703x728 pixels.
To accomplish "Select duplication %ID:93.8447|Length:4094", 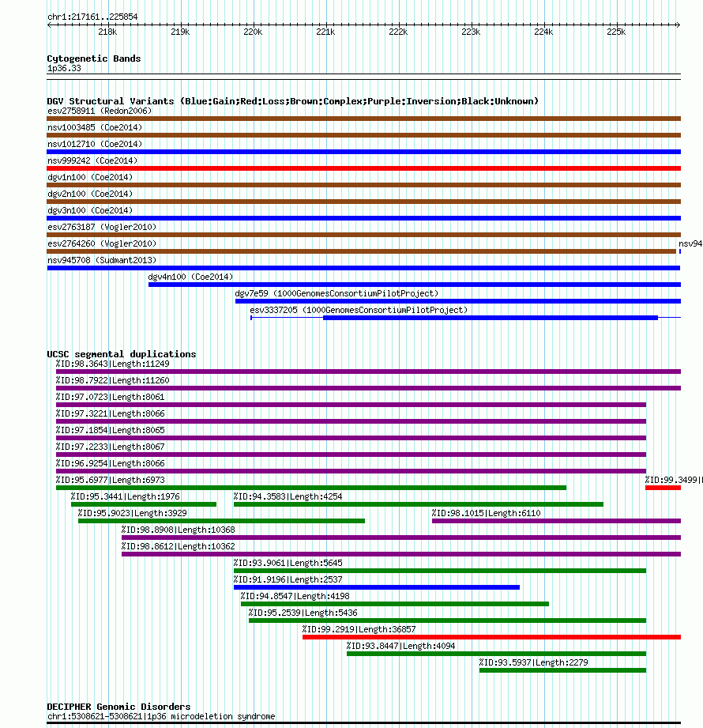I will point(401,646).
